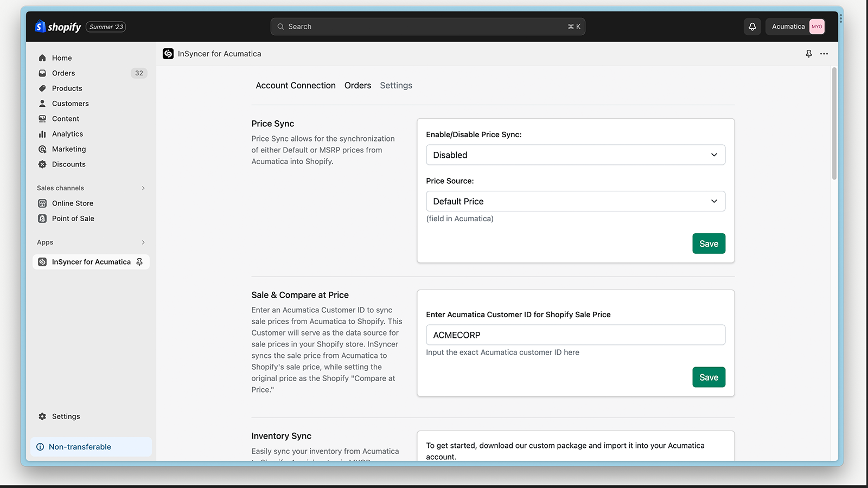Open the Price Source dropdown
The height and width of the screenshot is (488, 868).
pyautogui.click(x=575, y=201)
